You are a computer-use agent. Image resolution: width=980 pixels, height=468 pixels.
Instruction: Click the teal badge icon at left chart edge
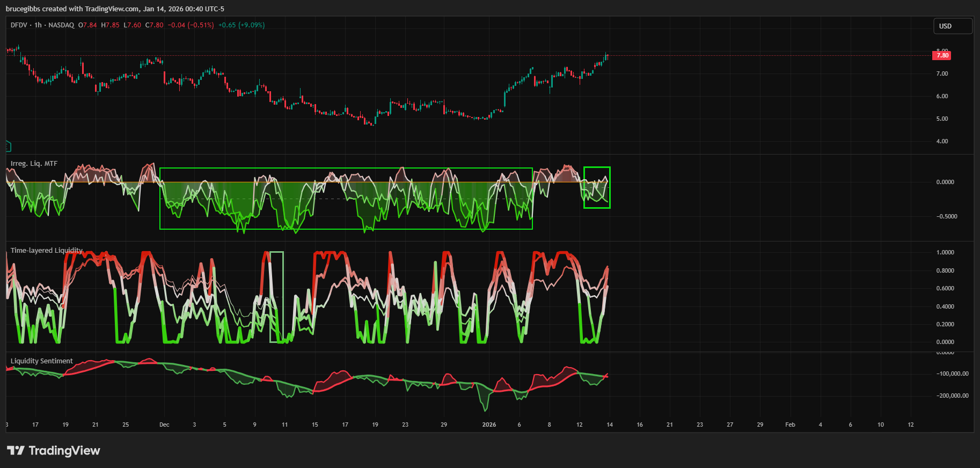[x=8, y=145]
